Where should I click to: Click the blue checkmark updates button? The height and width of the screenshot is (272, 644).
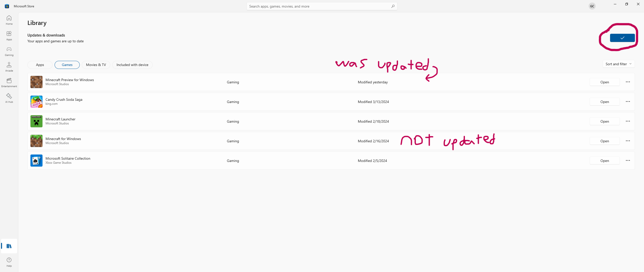coord(622,38)
